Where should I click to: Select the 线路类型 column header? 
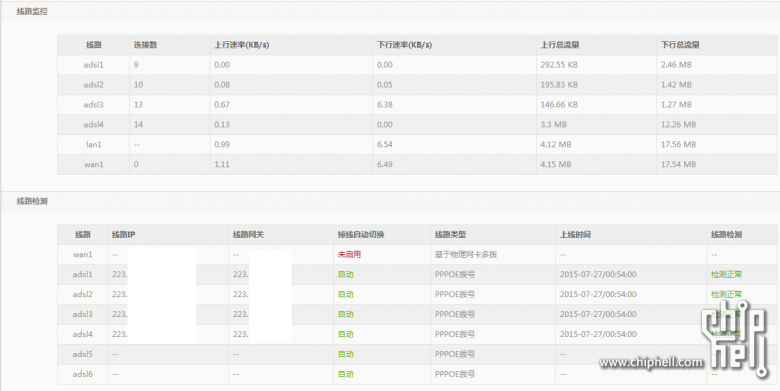[x=450, y=234]
